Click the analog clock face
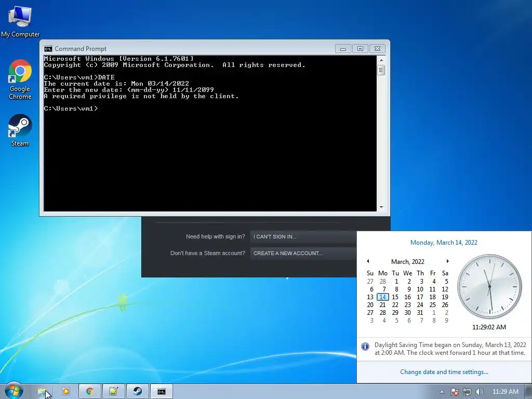 click(x=489, y=286)
